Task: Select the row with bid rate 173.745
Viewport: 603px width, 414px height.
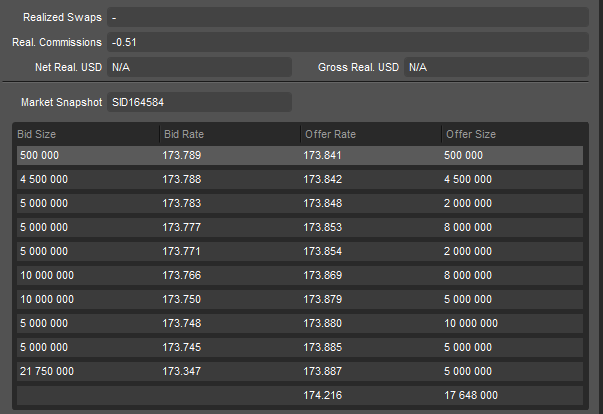Action: click(300, 347)
